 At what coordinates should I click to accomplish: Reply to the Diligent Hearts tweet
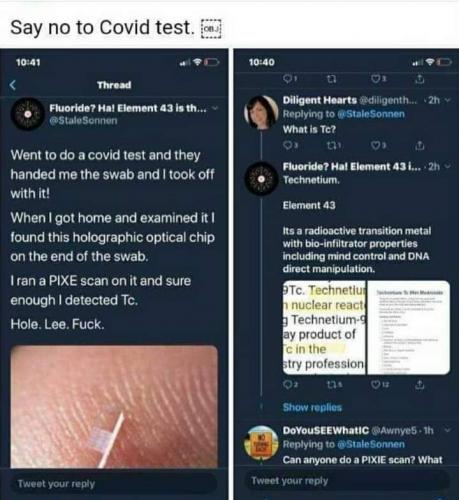pos(290,145)
